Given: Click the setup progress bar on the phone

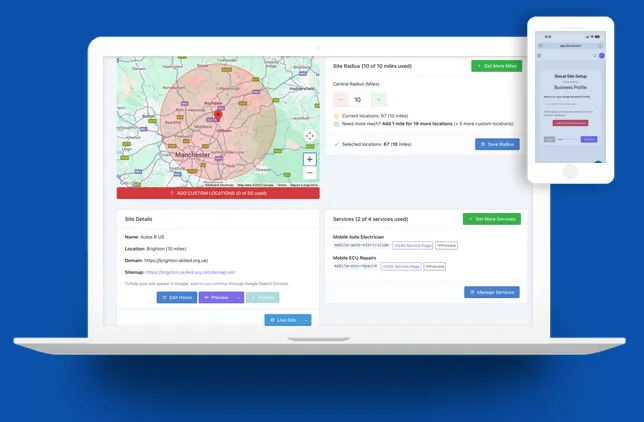Looking at the screenshot, I should (x=567, y=139).
